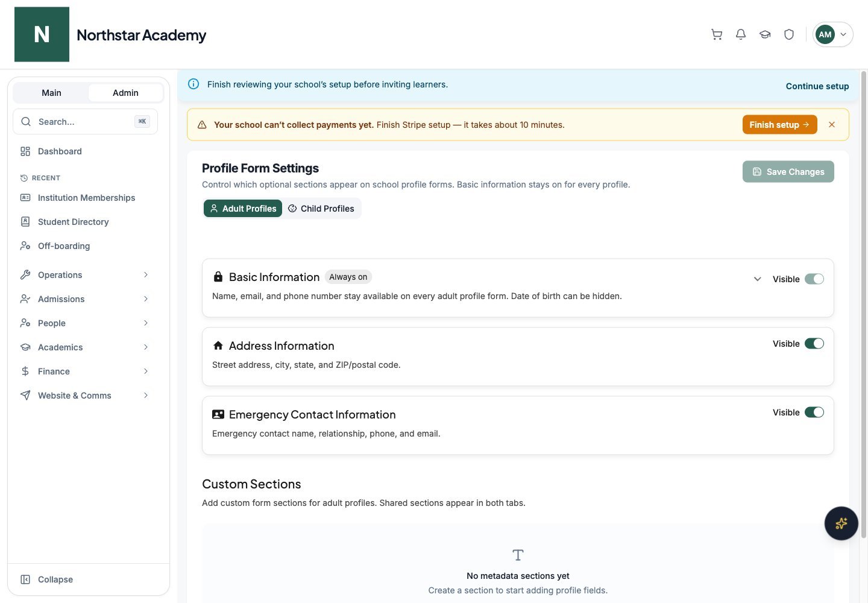Open the AM account avatar dropdown

(x=832, y=34)
